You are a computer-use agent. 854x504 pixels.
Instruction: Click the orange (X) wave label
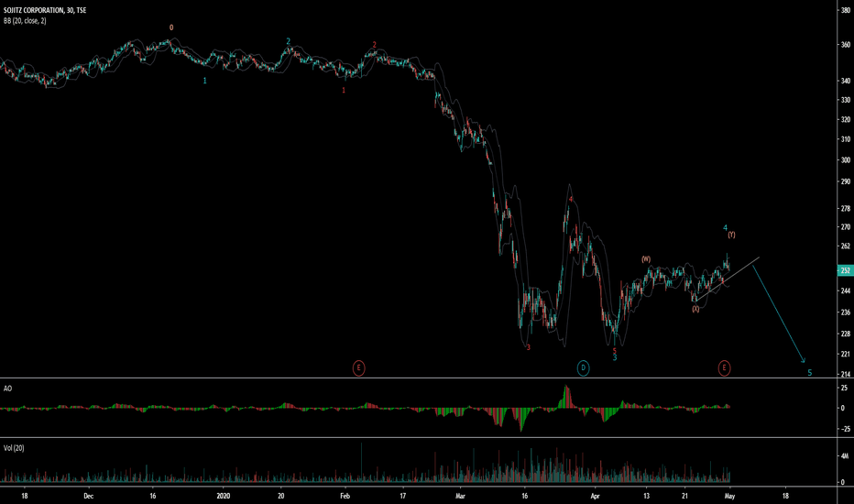point(695,309)
